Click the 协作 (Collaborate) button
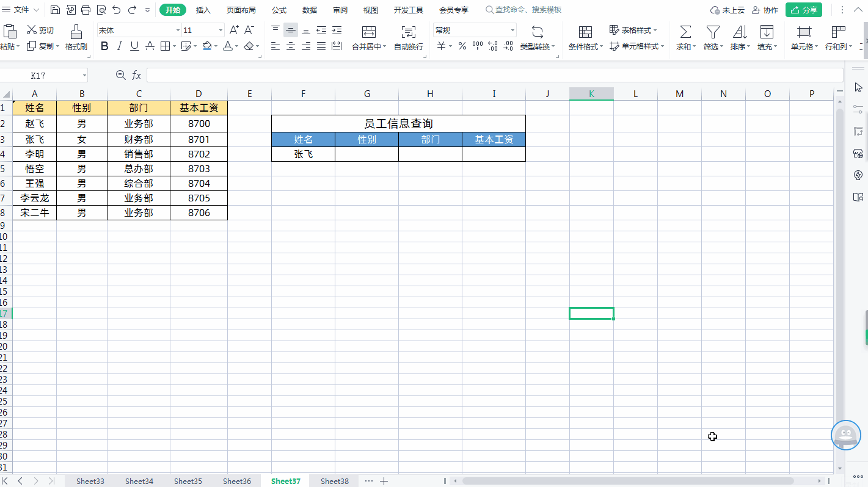The height and width of the screenshot is (487, 868). pos(765,10)
